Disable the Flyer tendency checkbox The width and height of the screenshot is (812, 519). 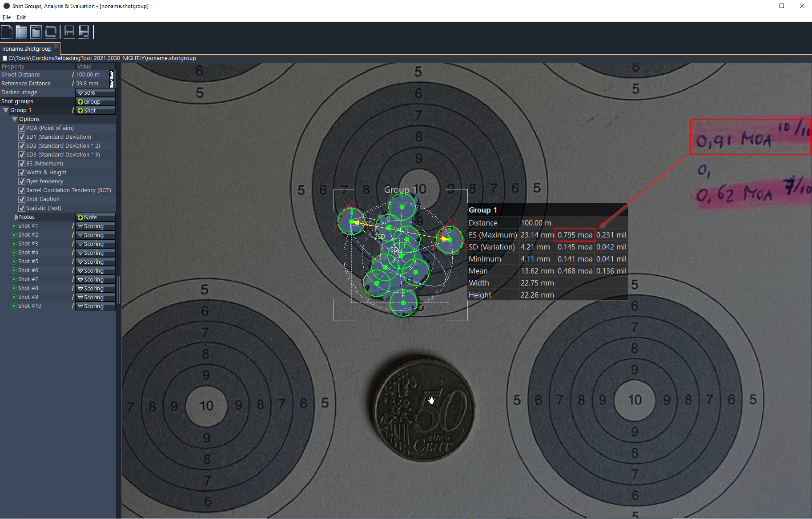(x=21, y=181)
